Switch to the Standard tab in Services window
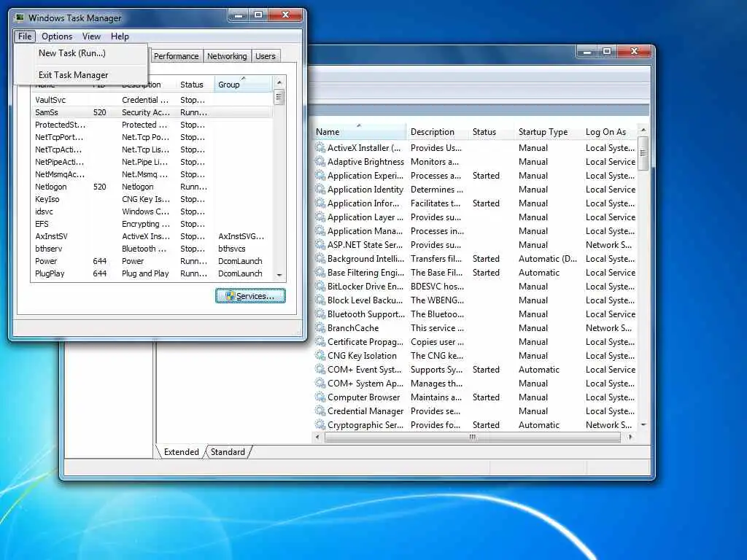The height and width of the screenshot is (560, 747). pos(228,452)
